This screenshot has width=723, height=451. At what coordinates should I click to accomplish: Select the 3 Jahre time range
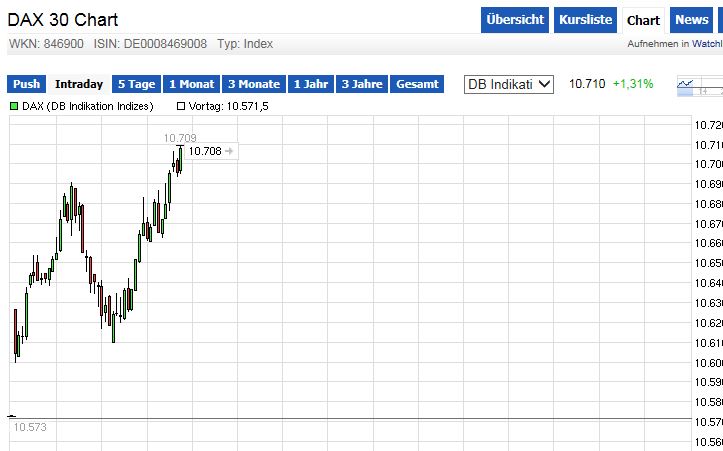tap(362, 84)
